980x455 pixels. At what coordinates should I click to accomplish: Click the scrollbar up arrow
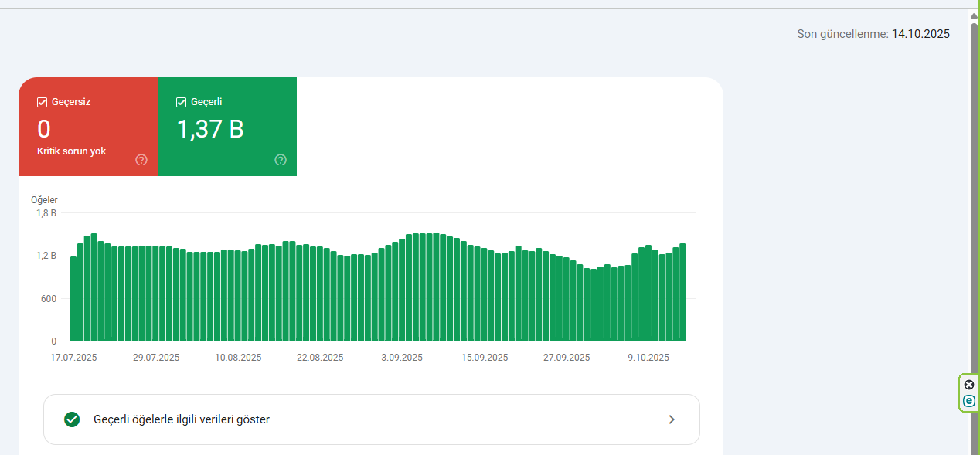tap(975, 15)
